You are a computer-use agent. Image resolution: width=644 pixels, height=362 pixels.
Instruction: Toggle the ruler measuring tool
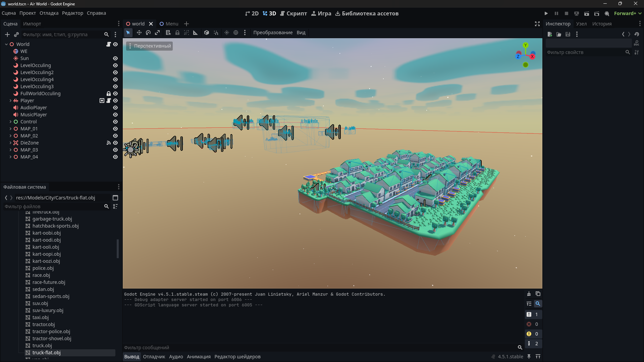point(196,33)
